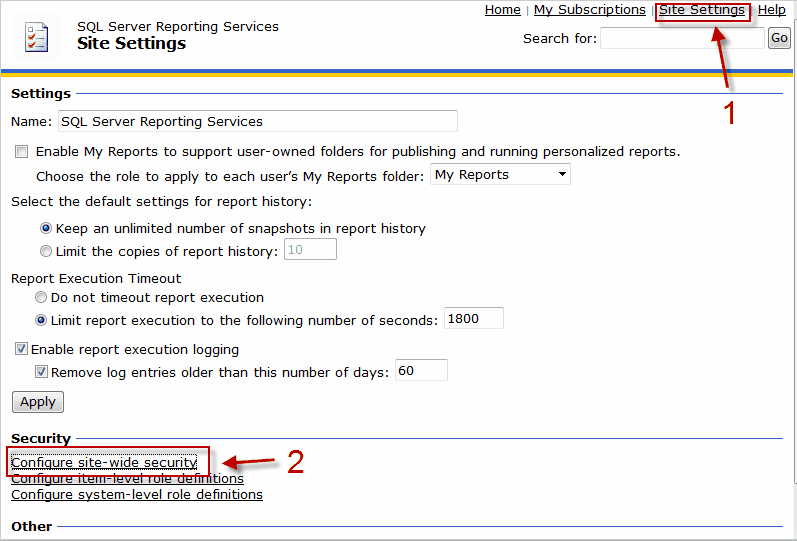Toggle remove log entries older checkbox
Screen dimensions: 797x541
click(x=41, y=372)
